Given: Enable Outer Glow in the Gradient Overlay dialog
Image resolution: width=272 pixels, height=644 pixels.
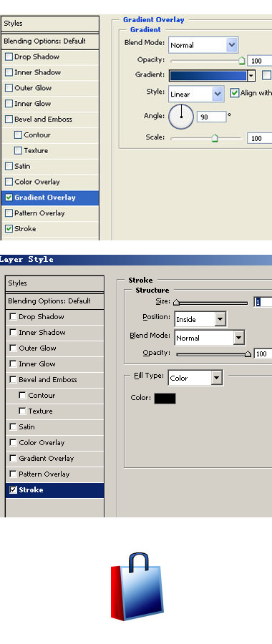Looking at the screenshot, I should point(9,88).
